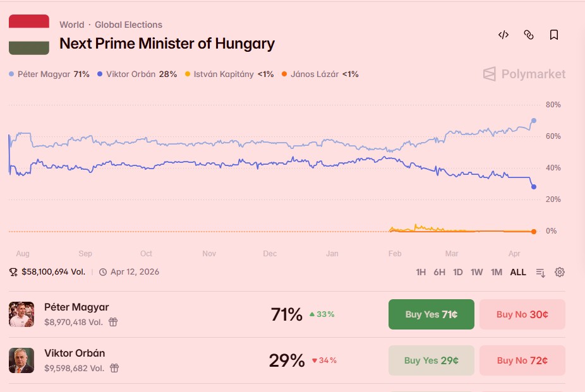Bookmark this Hungary election market

(x=554, y=35)
